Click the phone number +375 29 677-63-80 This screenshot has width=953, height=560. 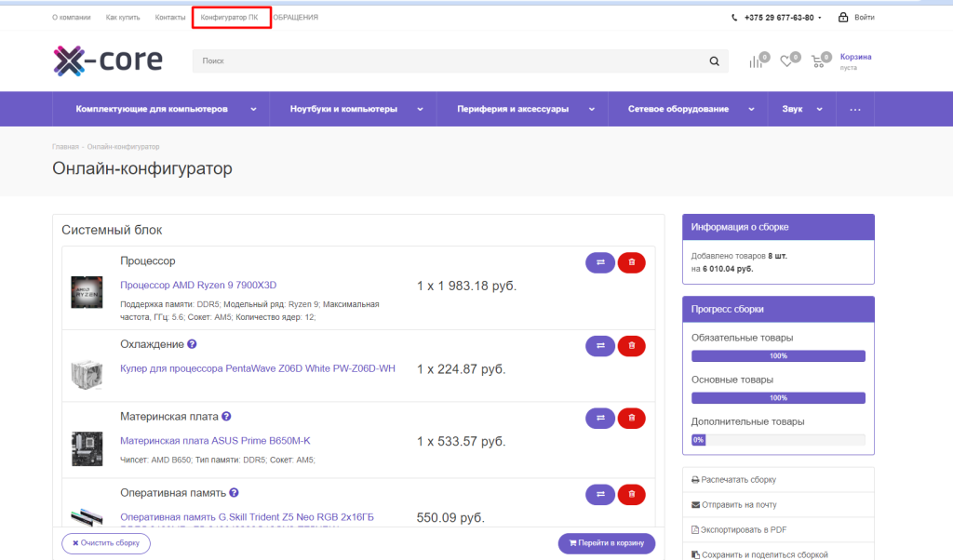(x=779, y=18)
